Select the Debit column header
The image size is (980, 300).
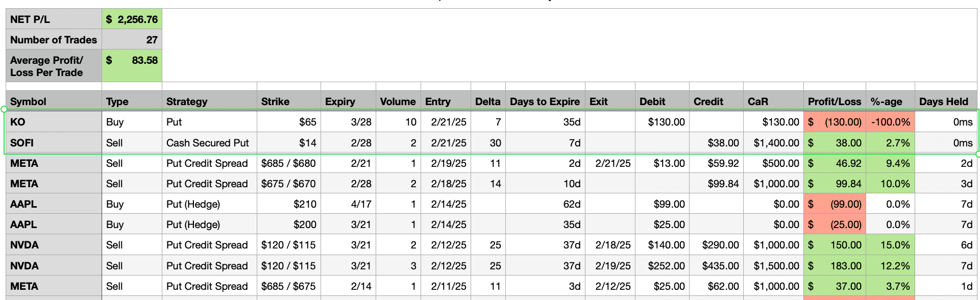click(662, 101)
